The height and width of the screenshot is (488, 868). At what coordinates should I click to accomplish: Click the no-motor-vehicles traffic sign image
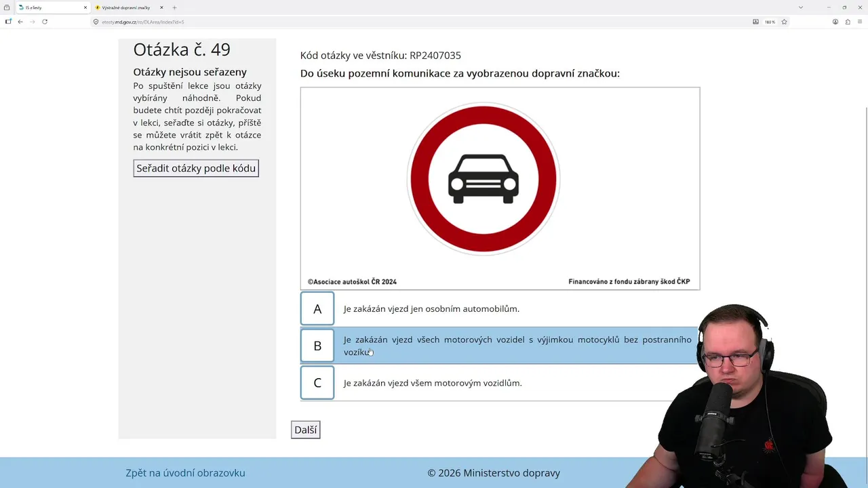click(x=483, y=180)
